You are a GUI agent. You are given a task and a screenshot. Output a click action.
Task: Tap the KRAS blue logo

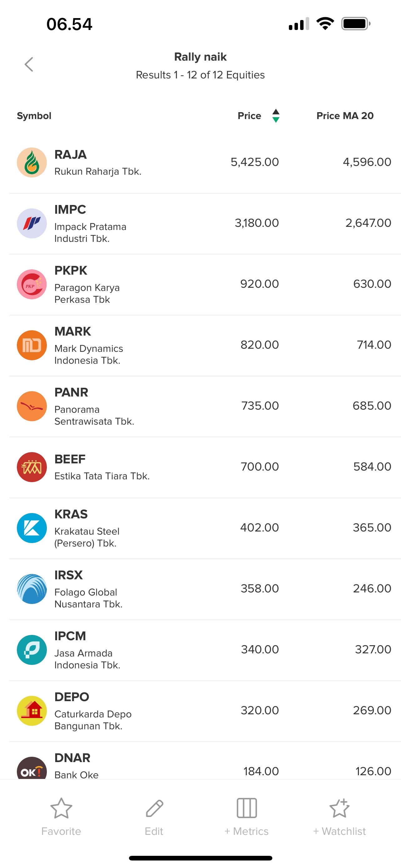(32, 528)
